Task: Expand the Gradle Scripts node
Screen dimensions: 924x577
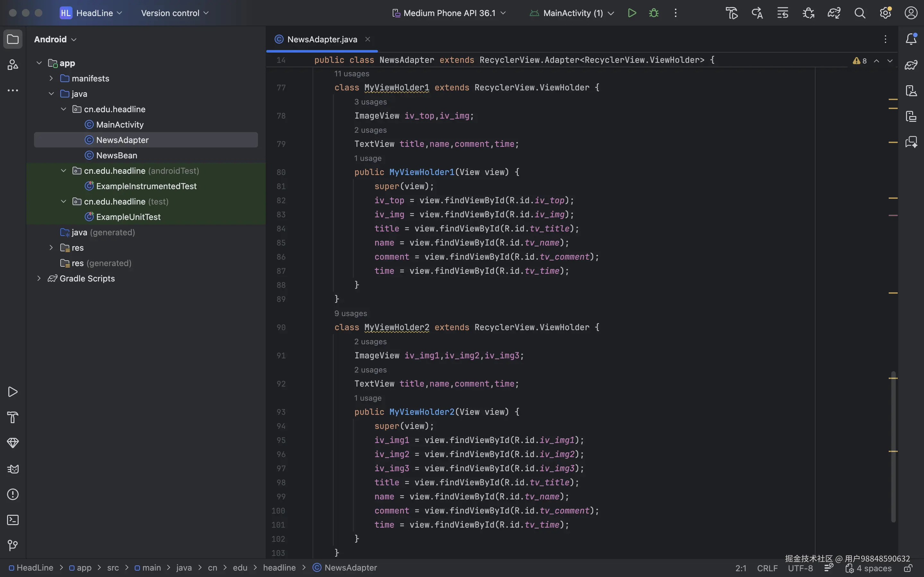Action: [x=38, y=278]
